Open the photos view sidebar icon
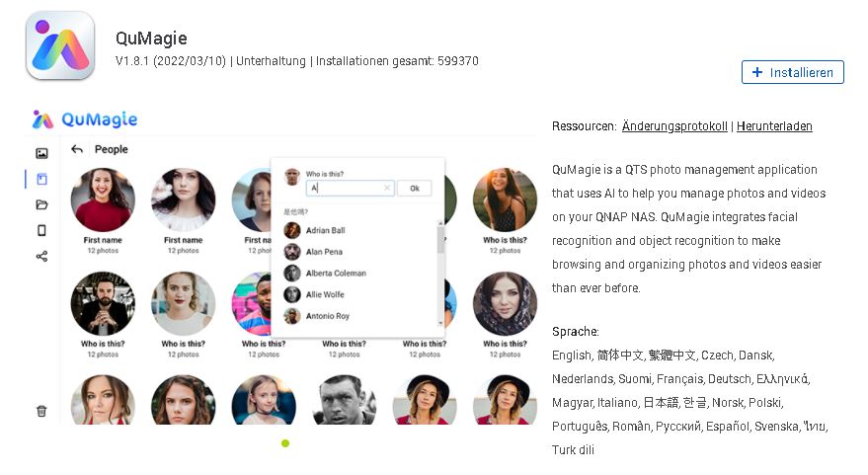Image resolution: width=868 pixels, height=475 pixels. coord(41,153)
